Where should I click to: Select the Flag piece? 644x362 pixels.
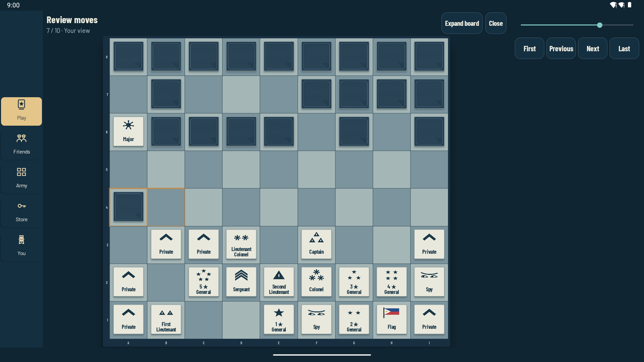point(391,319)
